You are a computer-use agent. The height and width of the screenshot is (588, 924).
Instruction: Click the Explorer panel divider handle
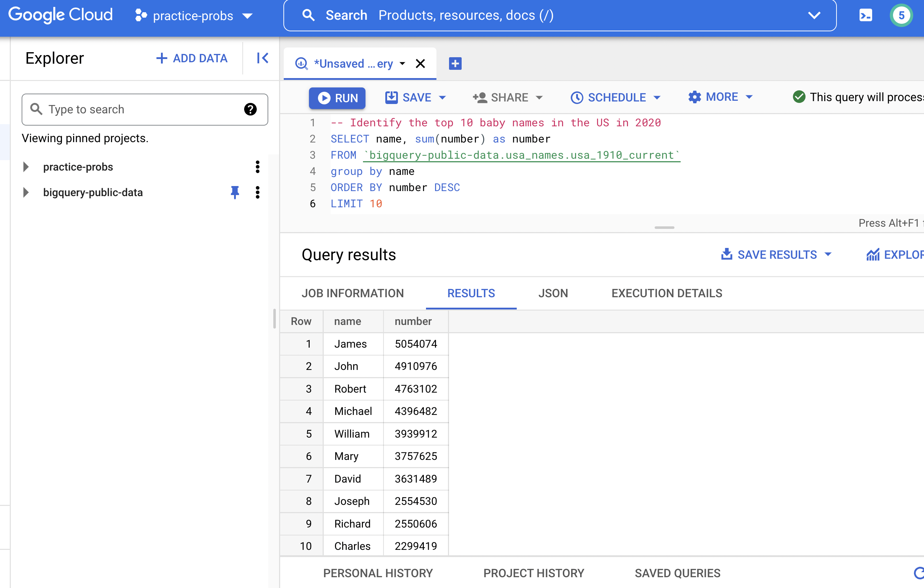coord(274,318)
